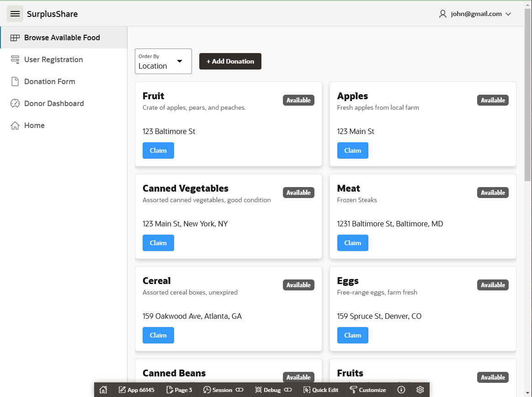Claim the Cereal donation
532x397 pixels.
pos(158,335)
